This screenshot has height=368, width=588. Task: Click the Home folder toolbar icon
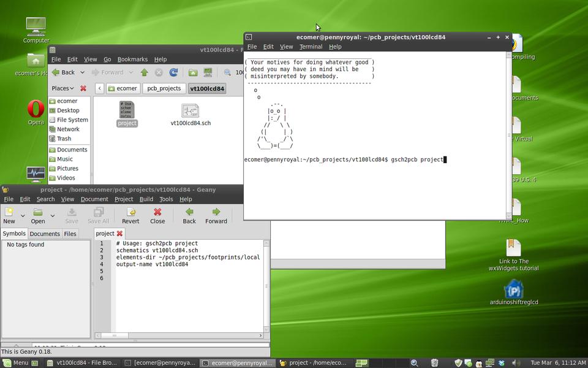coord(193,72)
